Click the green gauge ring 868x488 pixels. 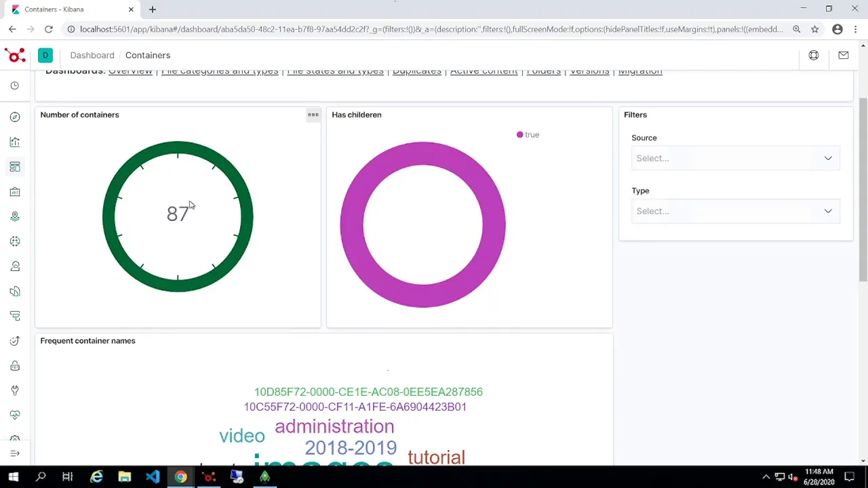109,217
